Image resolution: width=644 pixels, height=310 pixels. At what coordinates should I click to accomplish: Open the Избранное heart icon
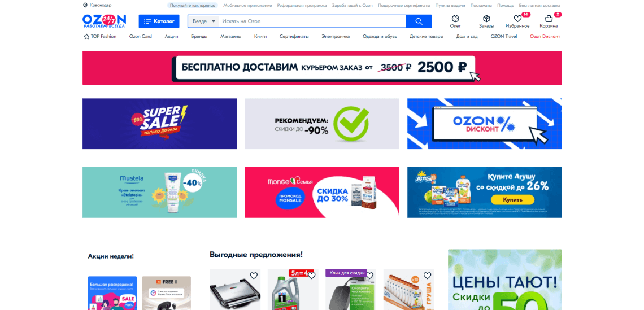(517, 19)
